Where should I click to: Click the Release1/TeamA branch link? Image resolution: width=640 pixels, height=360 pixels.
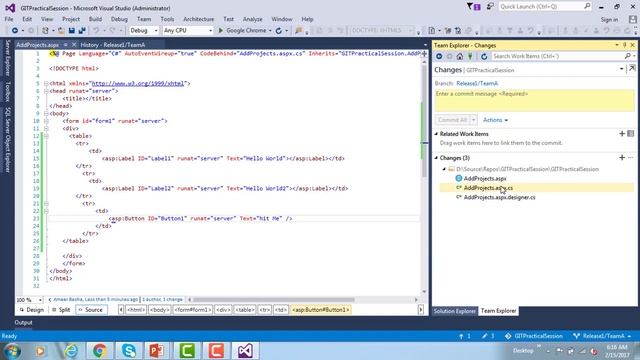tap(477, 83)
